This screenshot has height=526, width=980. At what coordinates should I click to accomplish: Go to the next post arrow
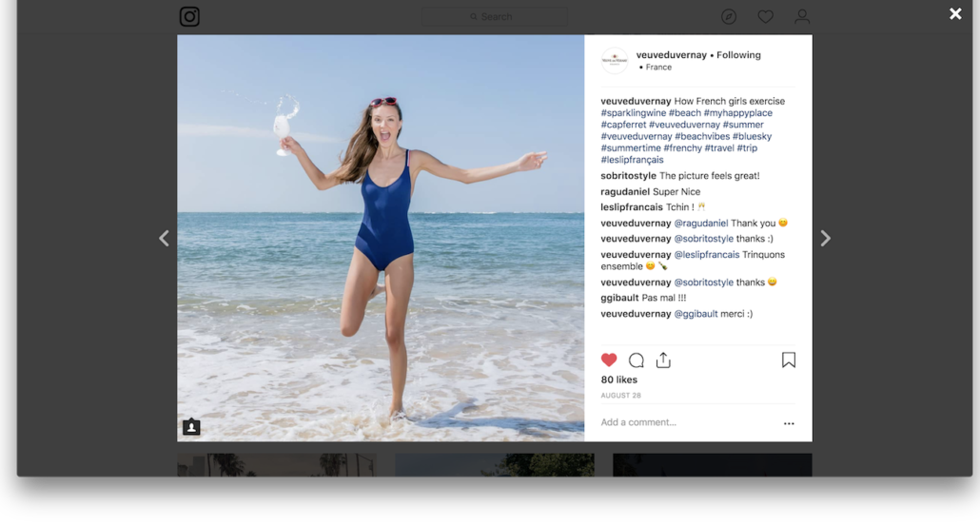click(x=826, y=238)
